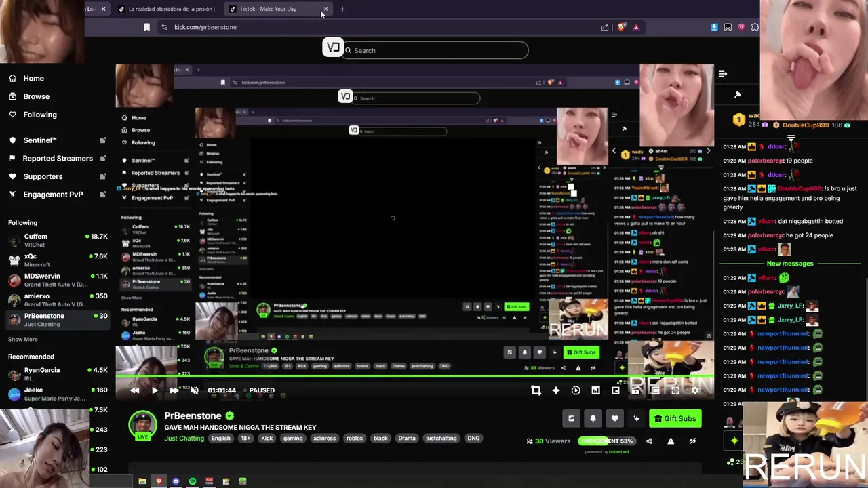The height and width of the screenshot is (488, 868).
Task: Open browser downloads icon
Action: (714, 27)
